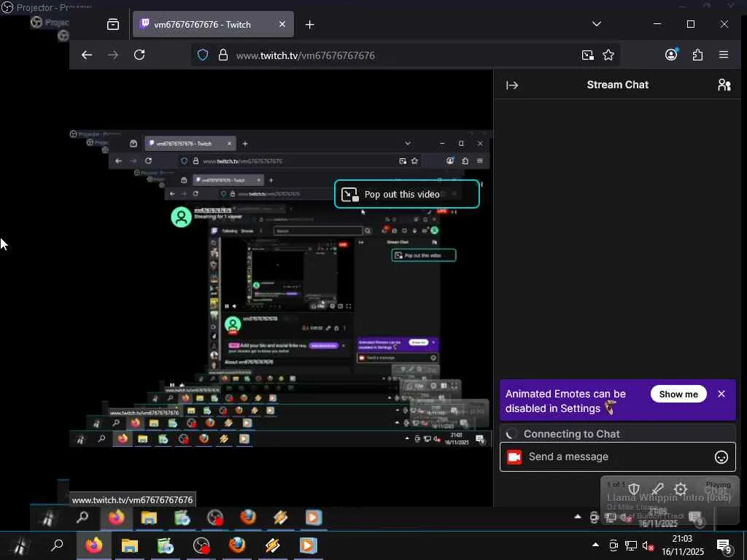Show site security info via padlock icon
This screenshot has width=747, height=560.
tap(222, 55)
